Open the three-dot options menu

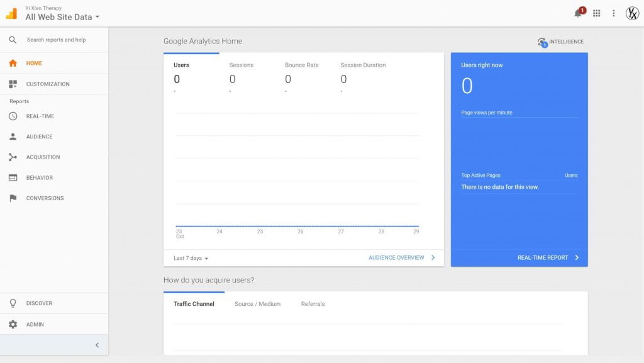tap(614, 14)
